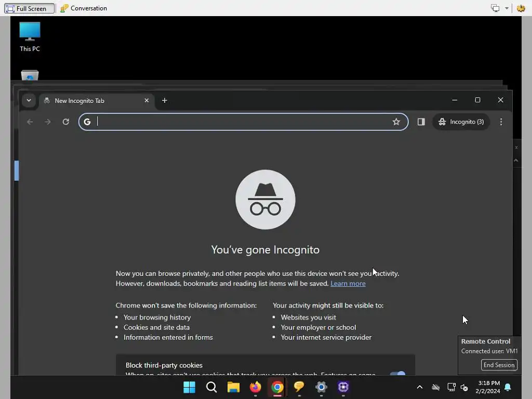Open a new tab with plus button
Viewport: 532px width, 399px height.
click(165, 100)
